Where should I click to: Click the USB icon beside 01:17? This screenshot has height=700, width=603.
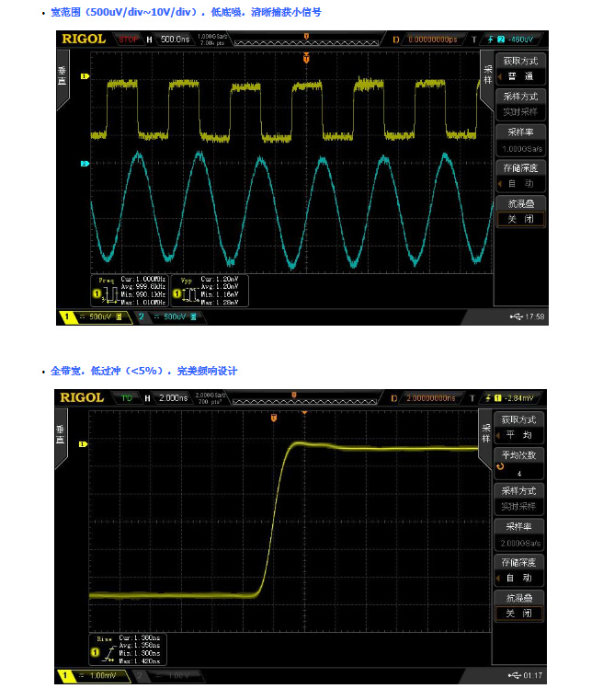[515, 676]
